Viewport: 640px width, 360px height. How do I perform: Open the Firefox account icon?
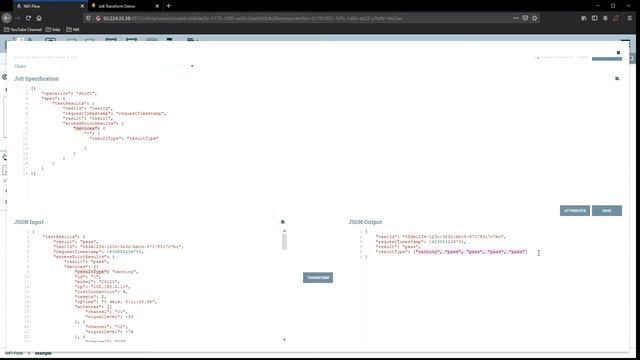coord(605,18)
